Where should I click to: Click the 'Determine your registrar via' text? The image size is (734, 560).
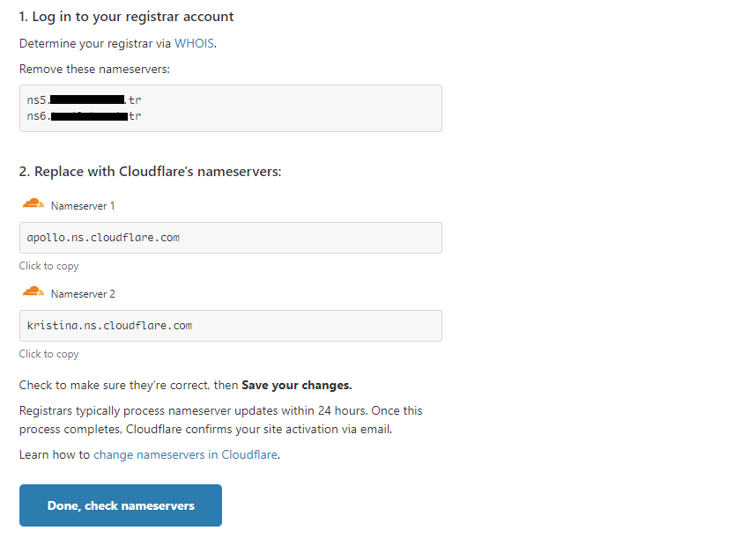(x=95, y=43)
